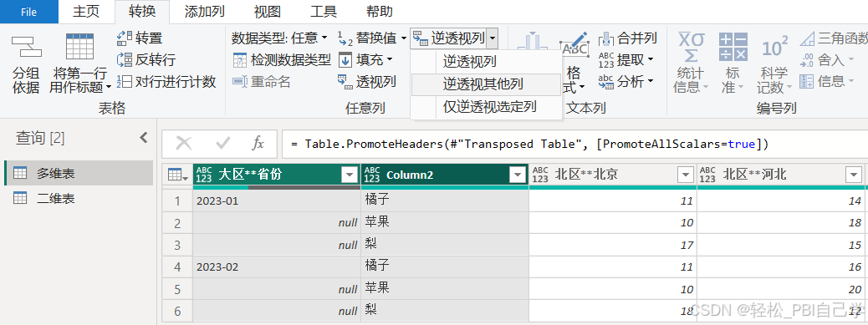Image resolution: width=868 pixels, height=325 pixels.
Task: Open the 数据类型: 任意 dropdown
Action: (279, 38)
